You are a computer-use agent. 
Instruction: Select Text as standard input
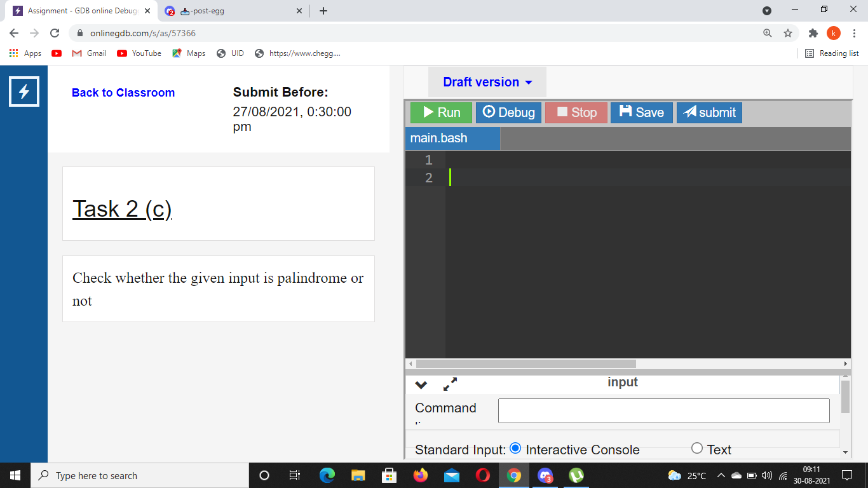(x=697, y=449)
